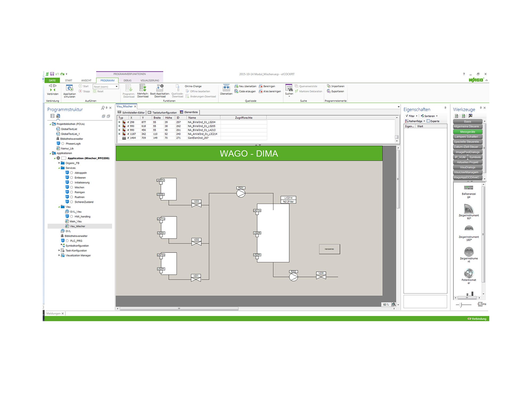The width and height of the screenshot is (532, 399).
Task: Open the DATEI menu tab
Action: (52, 80)
